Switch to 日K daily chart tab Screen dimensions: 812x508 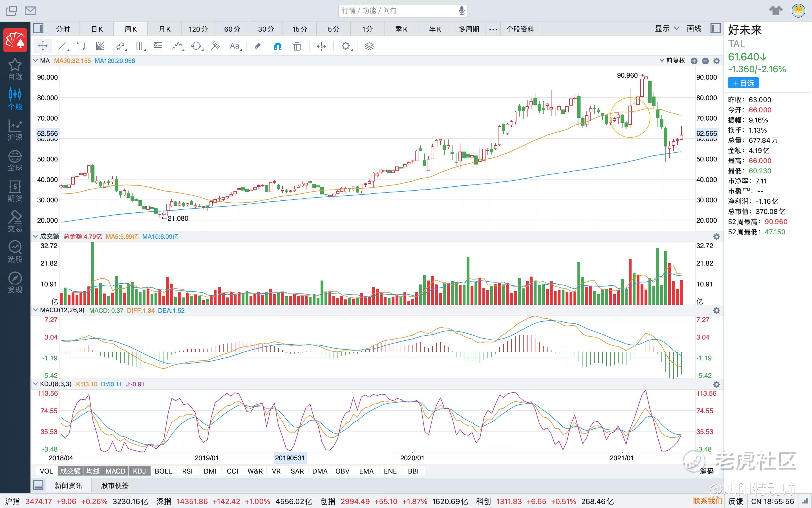click(x=97, y=29)
